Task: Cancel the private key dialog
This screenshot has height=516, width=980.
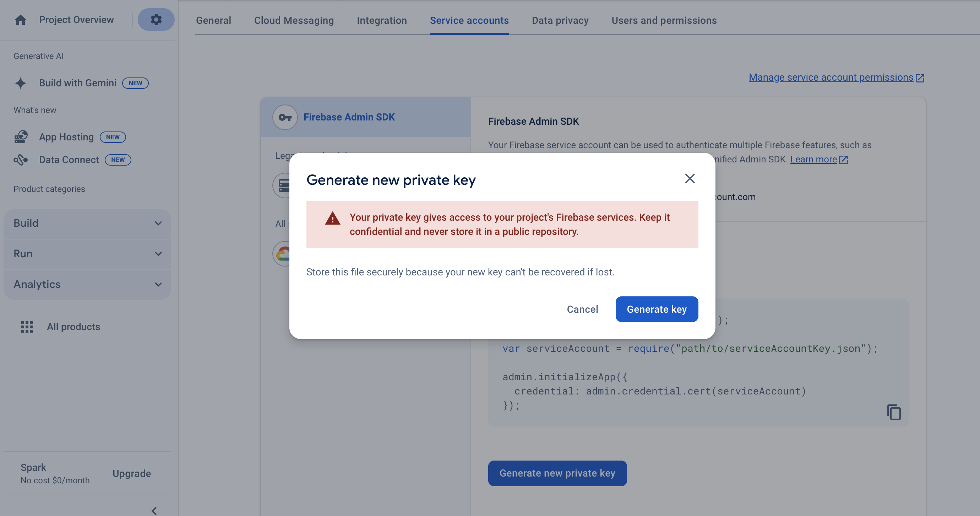Action: pos(582,309)
